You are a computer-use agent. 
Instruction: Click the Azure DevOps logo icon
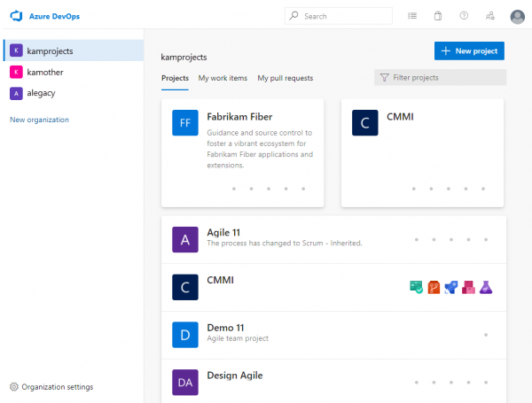[16, 16]
